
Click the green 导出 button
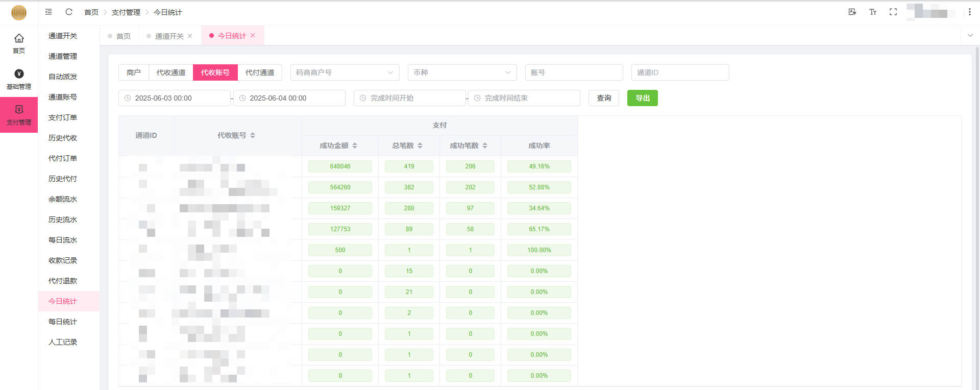click(642, 98)
